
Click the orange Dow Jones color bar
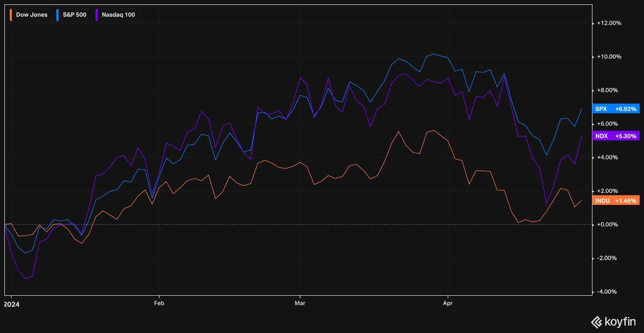pyautogui.click(x=11, y=15)
